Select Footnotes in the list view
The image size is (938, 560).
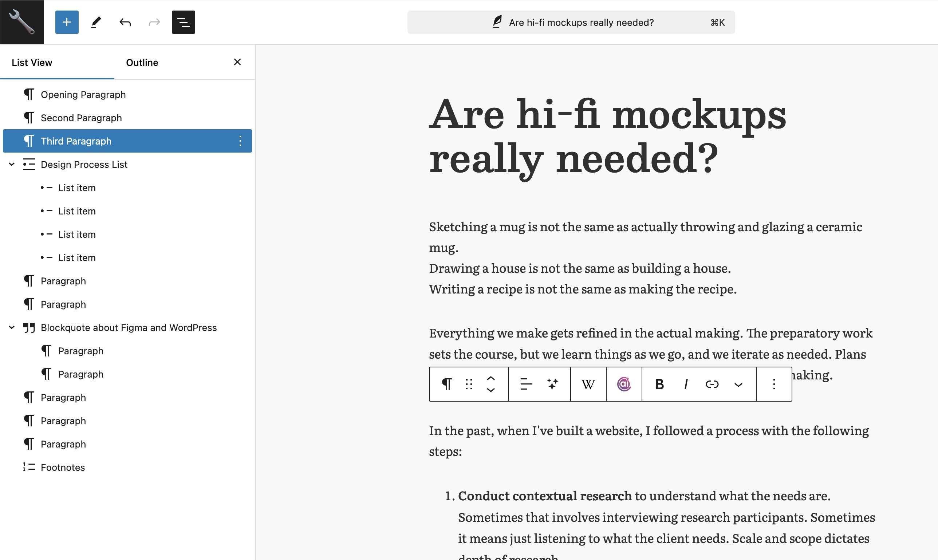click(63, 468)
